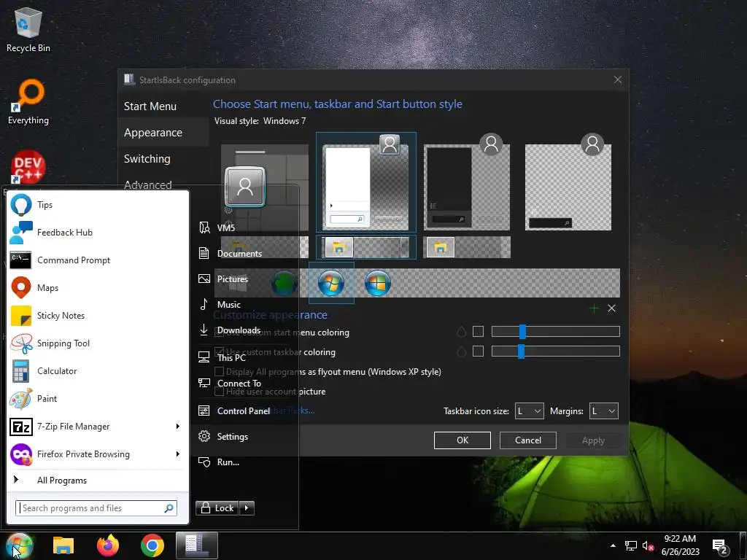The image size is (747, 560).
Task: Open Paint from the Start menu
Action: (x=97, y=399)
